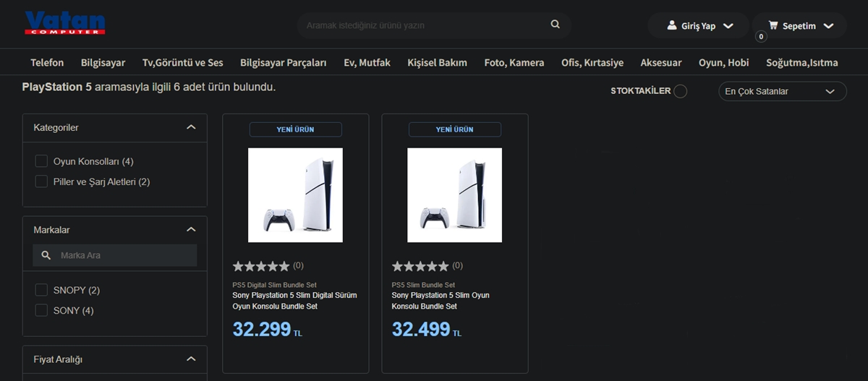Image resolution: width=868 pixels, height=381 pixels.
Task: Click the Vatan Computer logo
Action: pos(64,23)
